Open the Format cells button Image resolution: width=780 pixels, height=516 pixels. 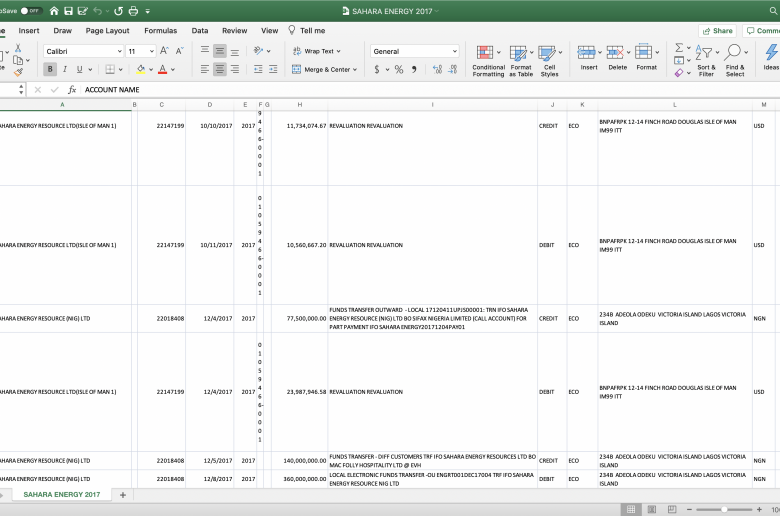click(647, 57)
